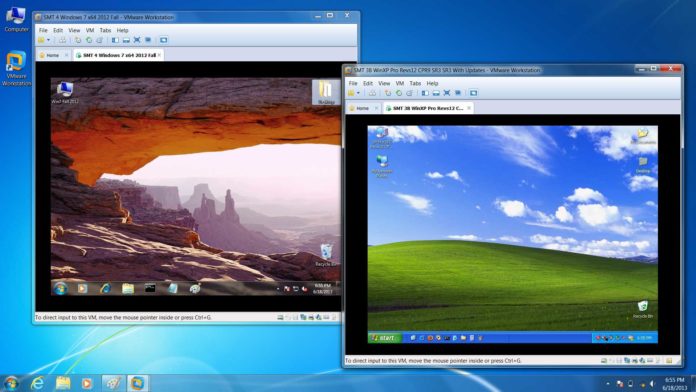The image size is (696, 392).
Task: Open Help menu in WinXP VM window
Action: (432, 83)
